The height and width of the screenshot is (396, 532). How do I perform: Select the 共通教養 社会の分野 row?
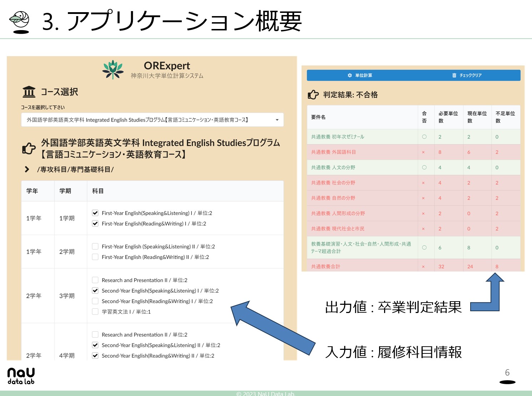pyautogui.click(x=413, y=183)
